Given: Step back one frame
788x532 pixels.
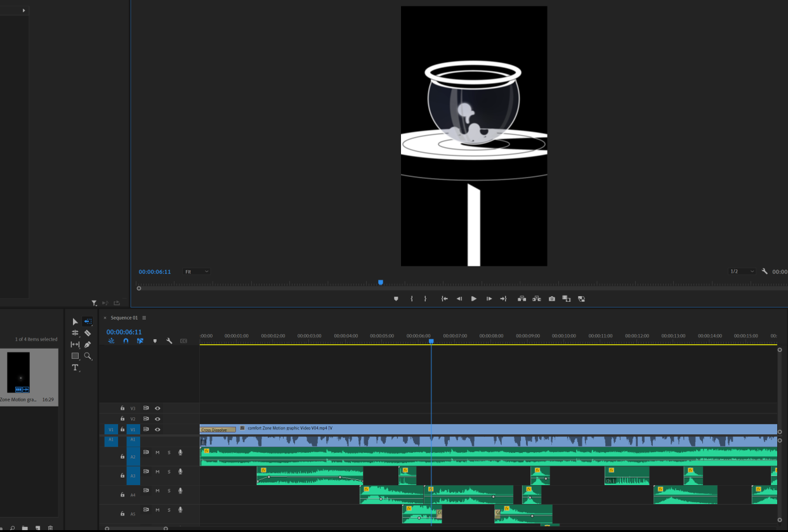Looking at the screenshot, I should tap(459, 299).
